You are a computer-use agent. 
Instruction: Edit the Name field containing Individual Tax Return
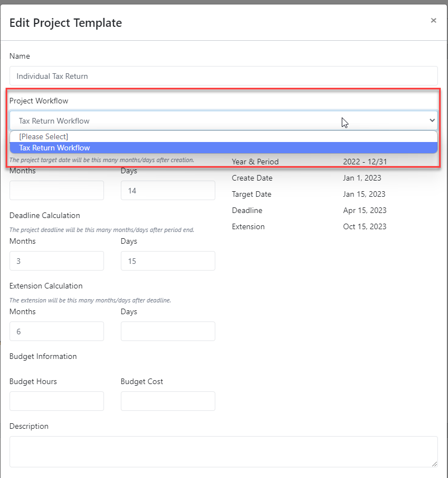pyautogui.click(x=224, y=75)
